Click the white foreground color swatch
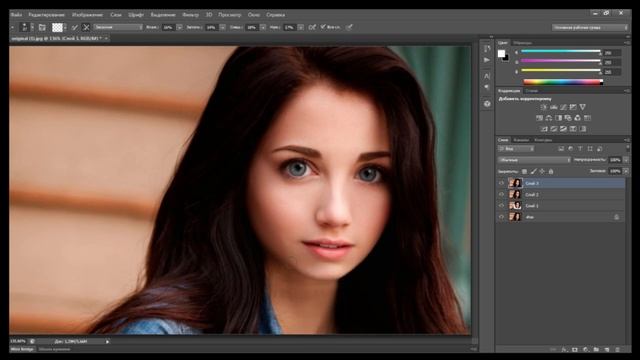The height and width of the screenshot is (360, 640). pyautogui.click(x=501, y=53)
